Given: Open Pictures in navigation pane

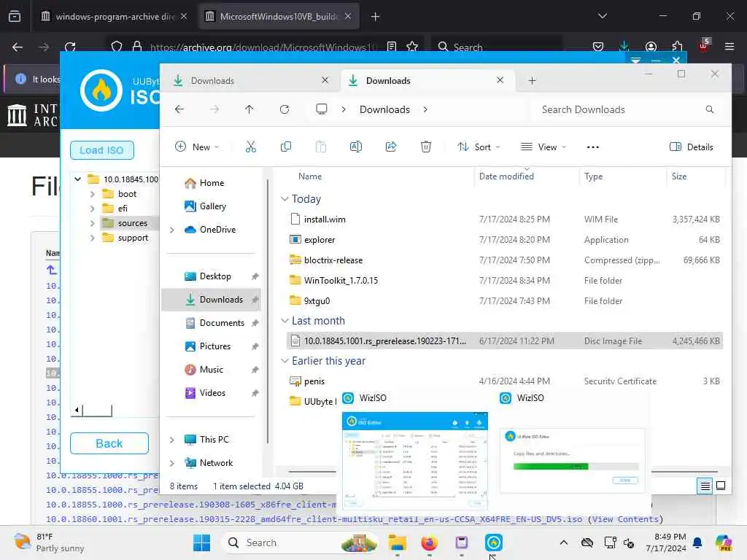Looking at the screenshot, I should [x=215, y=346].
